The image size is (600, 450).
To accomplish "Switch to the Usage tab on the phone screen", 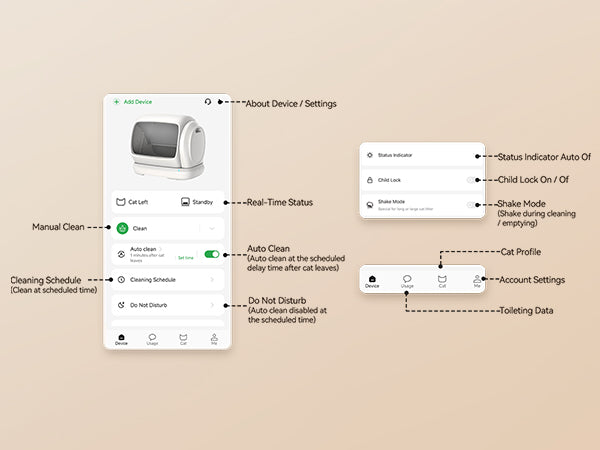I will point(152,339).
